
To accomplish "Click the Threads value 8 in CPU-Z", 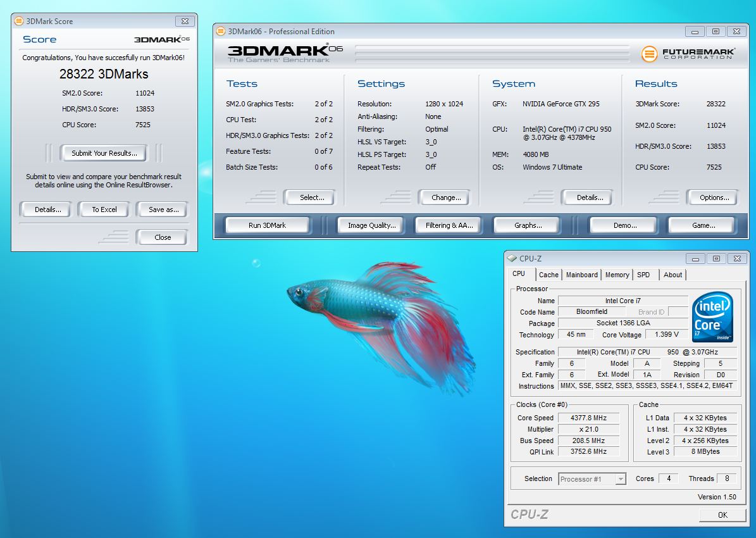I will point(727,479).
